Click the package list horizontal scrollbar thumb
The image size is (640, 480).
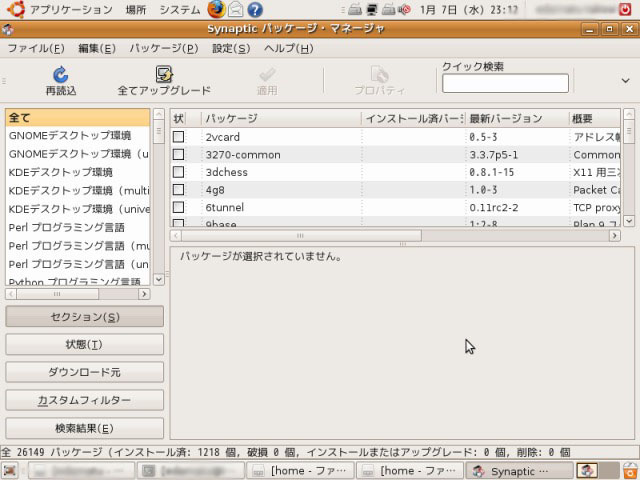click(x=301, y=236)
